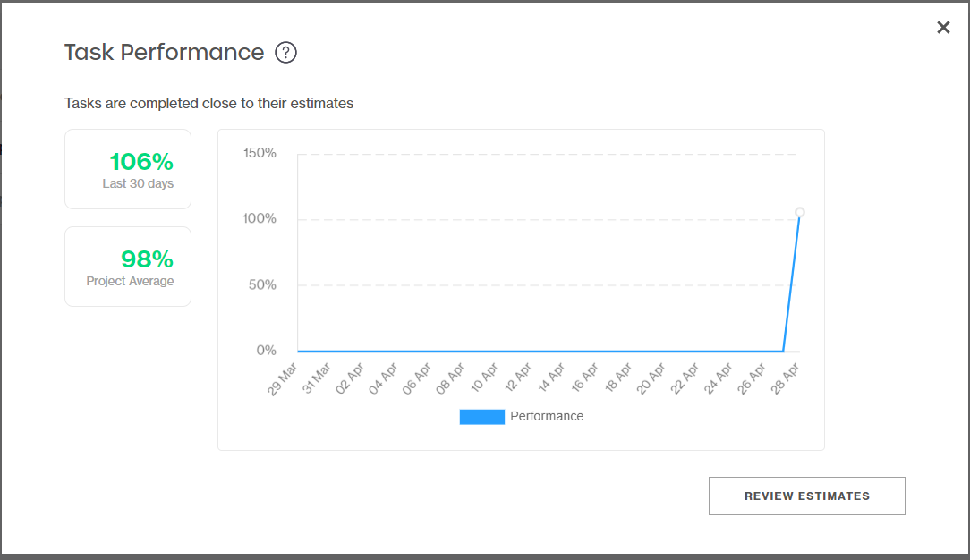Click the 100% y-axis label

pyautogui.click(x=260, y=218)
